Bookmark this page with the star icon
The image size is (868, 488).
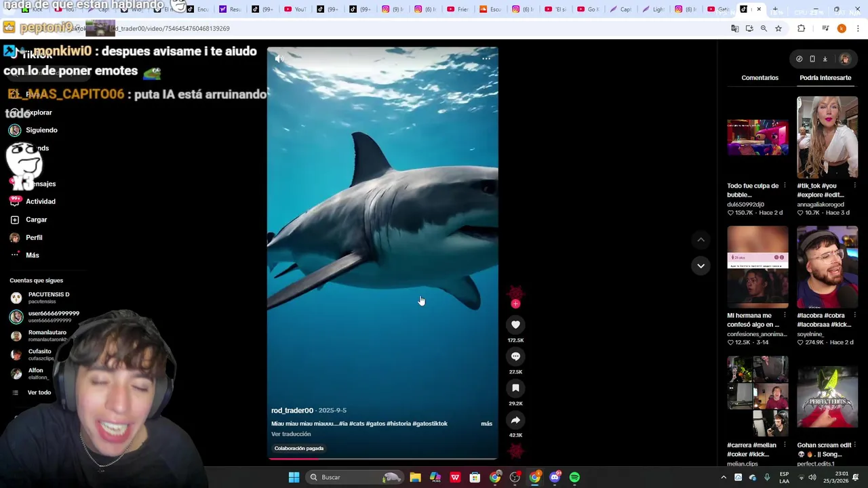[x=778, y=28]
